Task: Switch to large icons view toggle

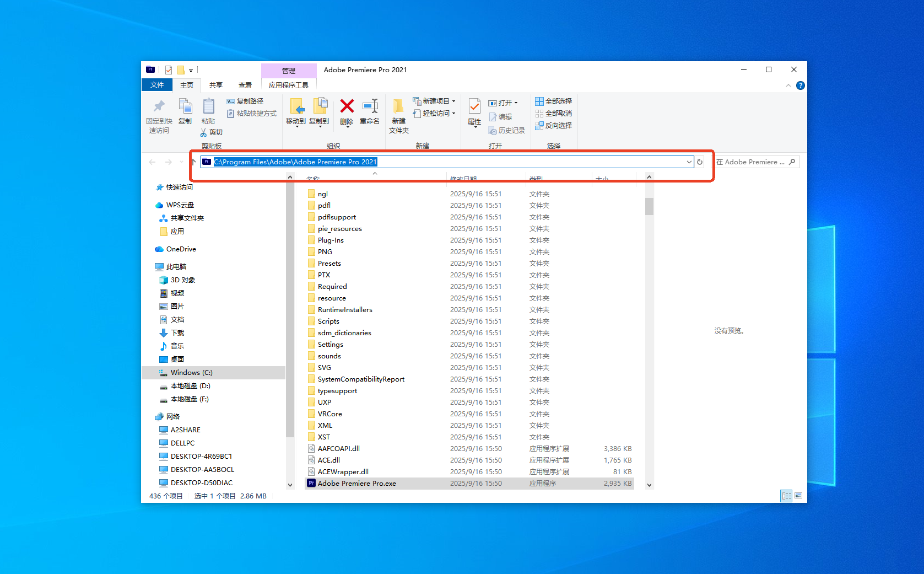Action: [x=798, y=496]
